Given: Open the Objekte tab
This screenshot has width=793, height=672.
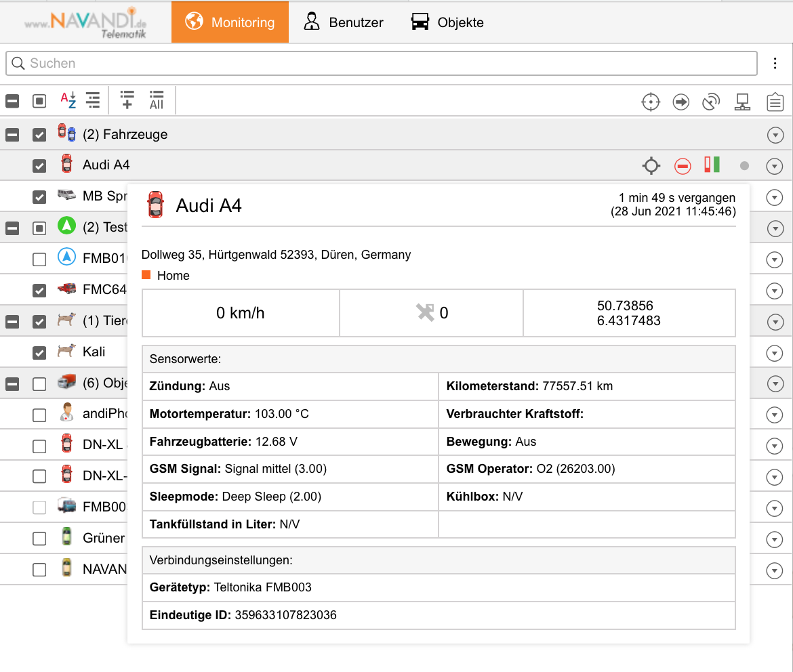Looking at the screenshot, I should (x=447, y=22).
